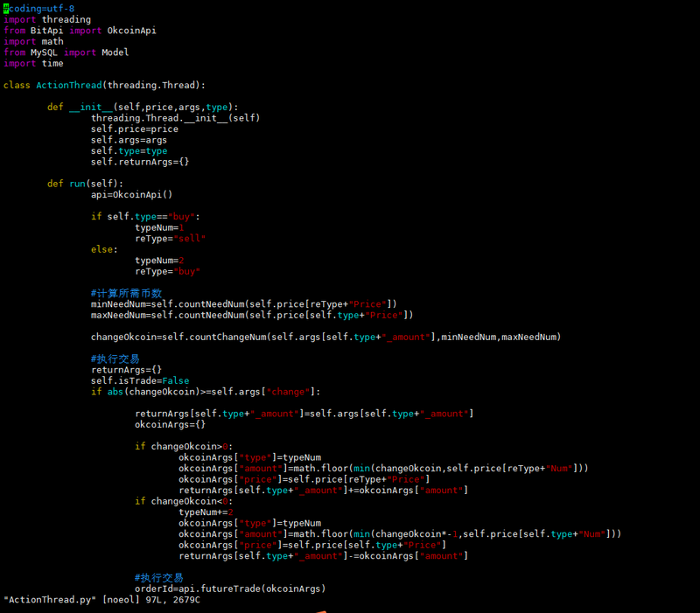Click 'returnArgs={}' line in run method

coord(126,370)
